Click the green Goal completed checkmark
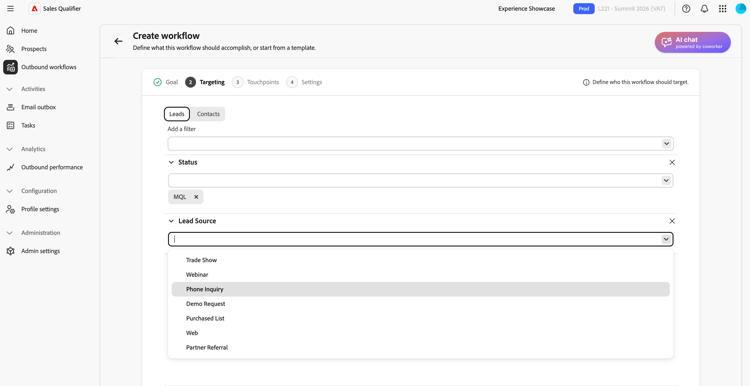The image size is (750, 386). click(157, 82)
